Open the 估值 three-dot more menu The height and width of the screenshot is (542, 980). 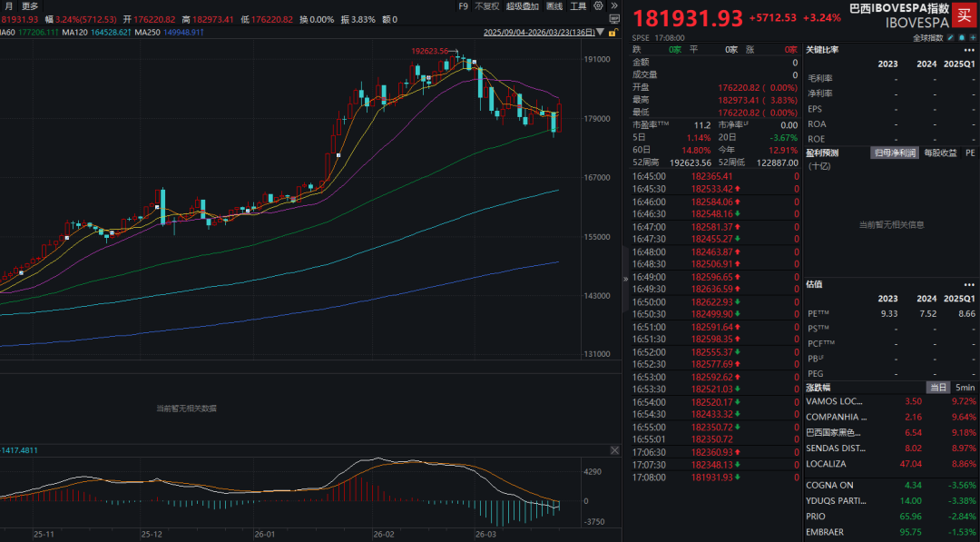(x=969, y=284)
